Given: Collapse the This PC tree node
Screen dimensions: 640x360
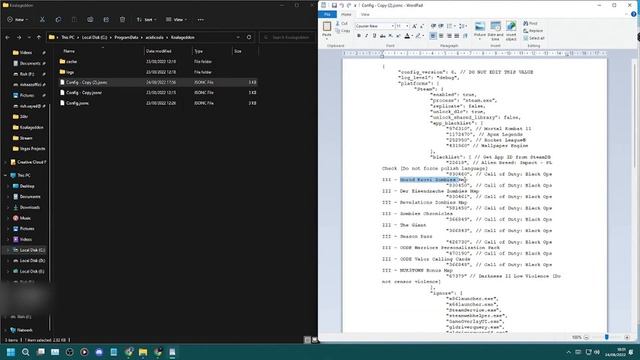Looking at the screenshot, I should coord(6,175).
